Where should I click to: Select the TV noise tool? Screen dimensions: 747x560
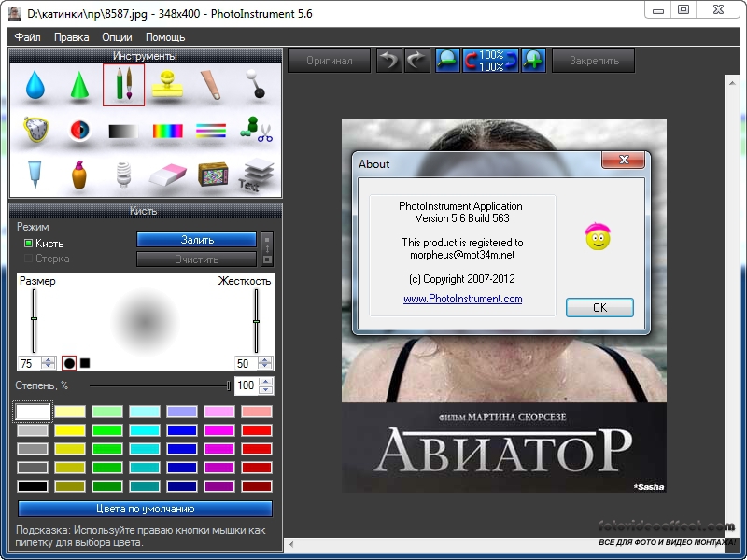pyautogui.click(x=213, y=175)
